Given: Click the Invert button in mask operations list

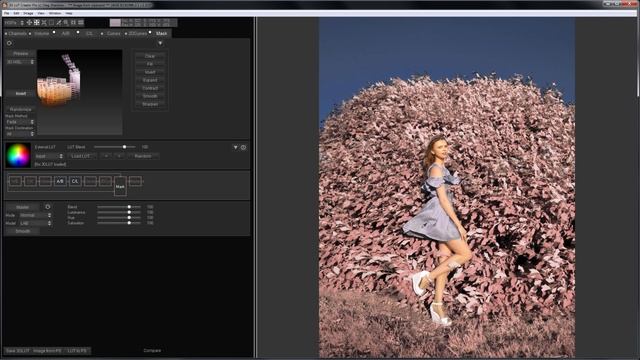Looking at the screenshot, I should [150, 72].
